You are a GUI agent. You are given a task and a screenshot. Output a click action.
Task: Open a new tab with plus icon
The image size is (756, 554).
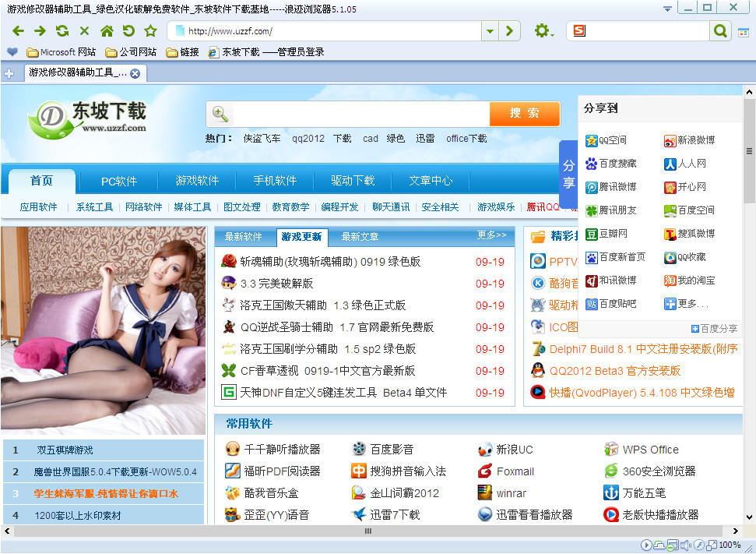[x=9, y=73]
